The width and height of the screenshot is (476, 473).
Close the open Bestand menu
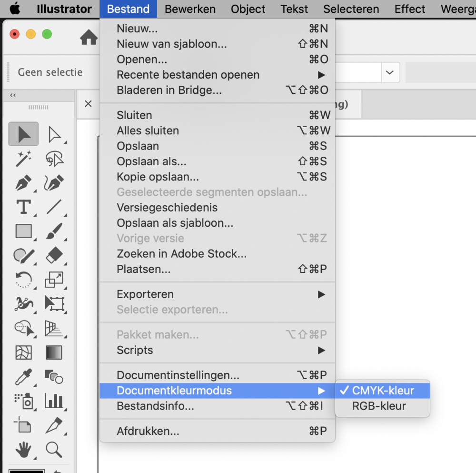click(128, 9)
